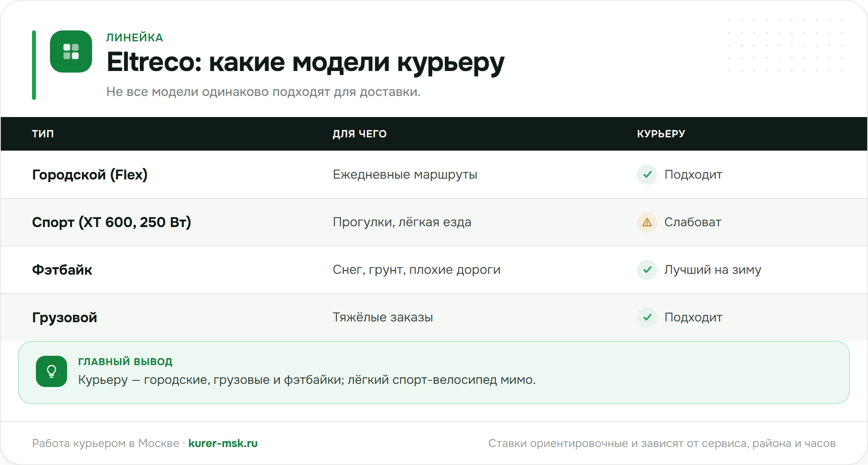The height and width of the screenshot is (465, 868).
Task: Open the kurer-msk.ru link
Action: 223,443
